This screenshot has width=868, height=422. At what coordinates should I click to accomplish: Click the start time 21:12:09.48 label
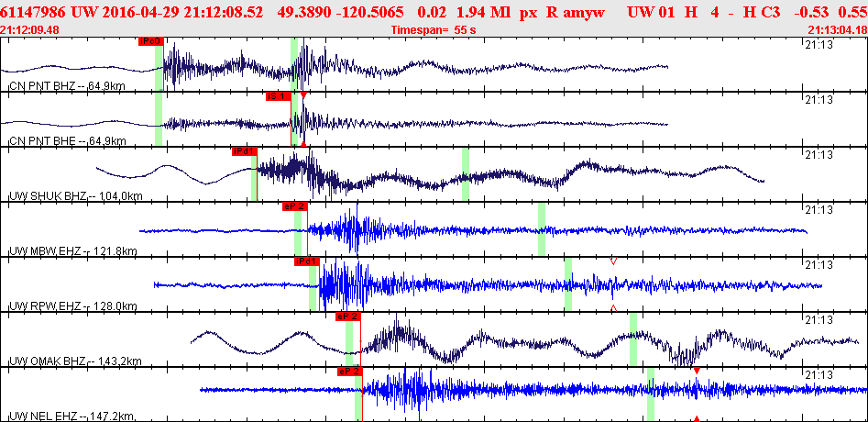click(x=30, y=30)
